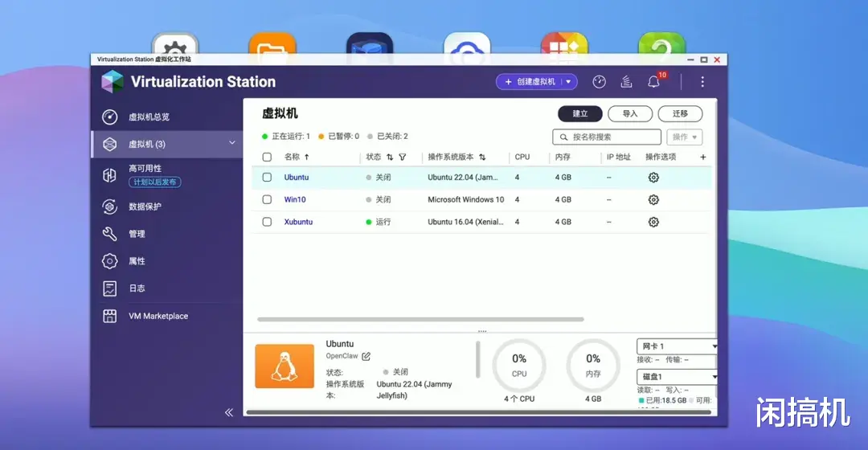Image resolution: width=868 pixels, height=450 pixels.
Task: Add a column with plus icon
Action: coord(703,157)
